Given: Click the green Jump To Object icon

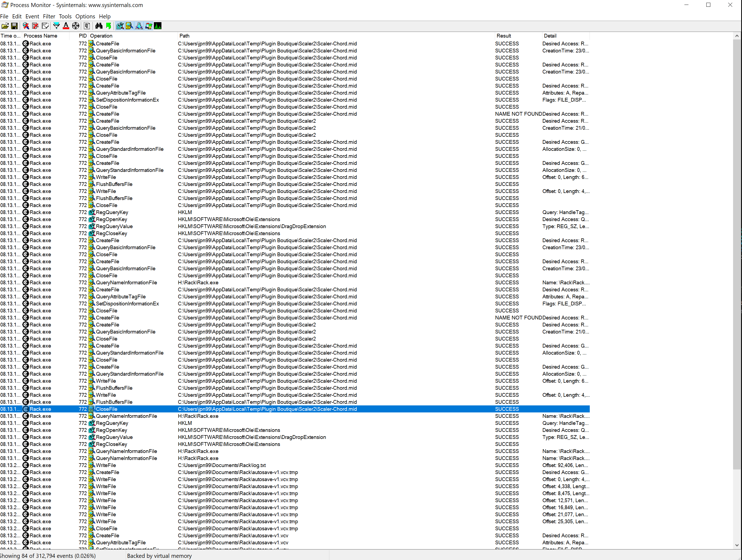Looking at the screenshot, I should pos(108,26).
